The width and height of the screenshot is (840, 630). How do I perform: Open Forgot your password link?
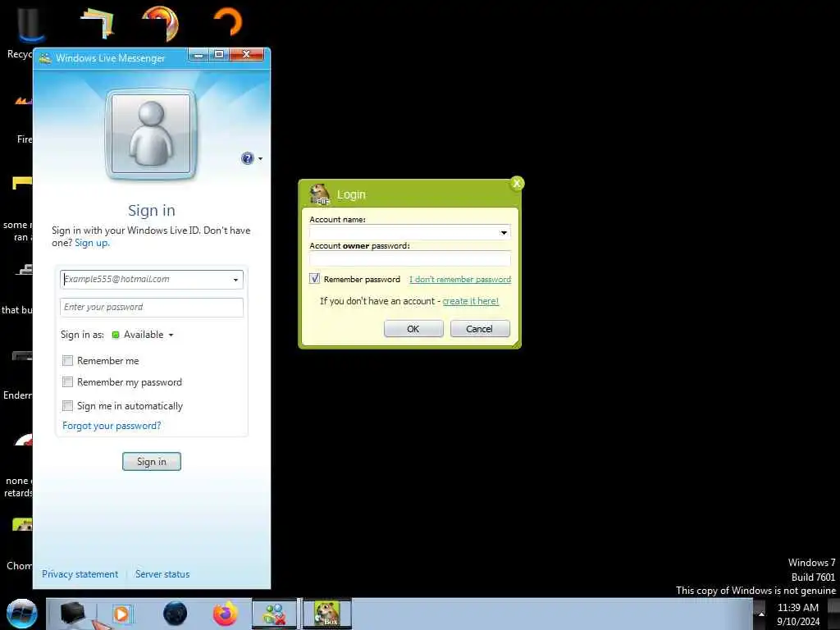tap(112, 426)
